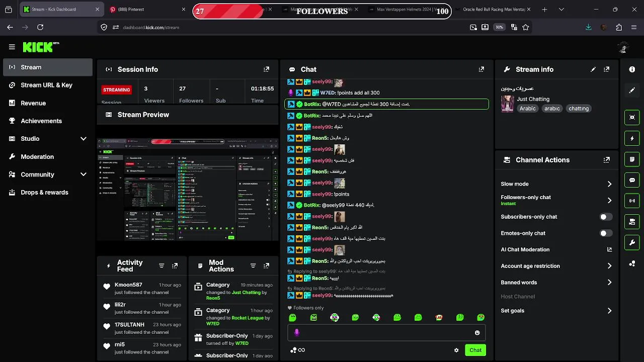644x362 pixels.
Task: Click the dots icon at right sidebar bottom
Action: pyautogui.click(x=632, y=263)
